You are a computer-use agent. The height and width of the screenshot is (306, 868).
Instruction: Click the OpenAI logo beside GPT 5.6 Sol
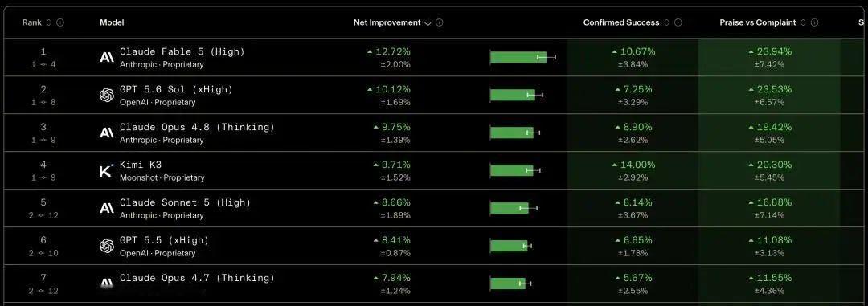(x=107, y=96)
